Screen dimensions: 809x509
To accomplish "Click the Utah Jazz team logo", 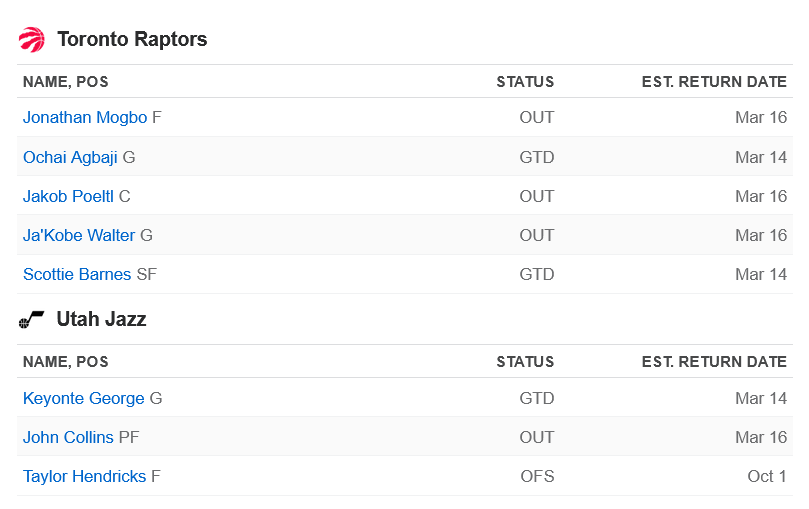I will 31,320.
